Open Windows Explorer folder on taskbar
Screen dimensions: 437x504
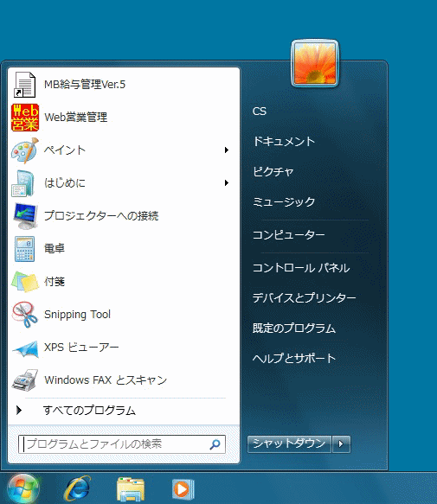(131, 489)
